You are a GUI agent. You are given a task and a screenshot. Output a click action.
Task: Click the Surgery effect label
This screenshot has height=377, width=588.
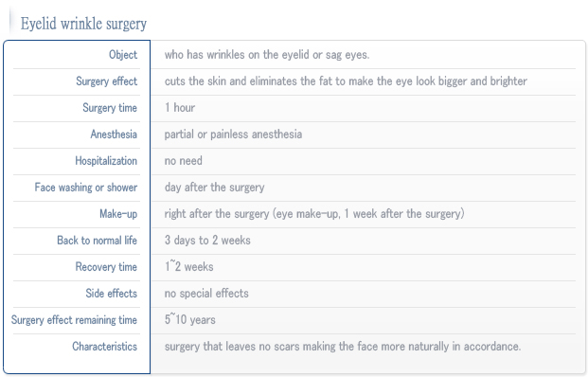coord(106,81)
